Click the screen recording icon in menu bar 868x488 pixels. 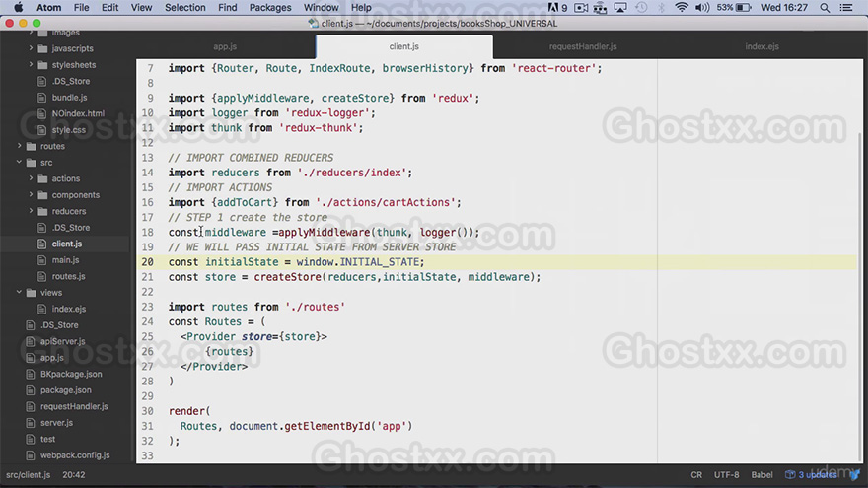pos(581,7)
